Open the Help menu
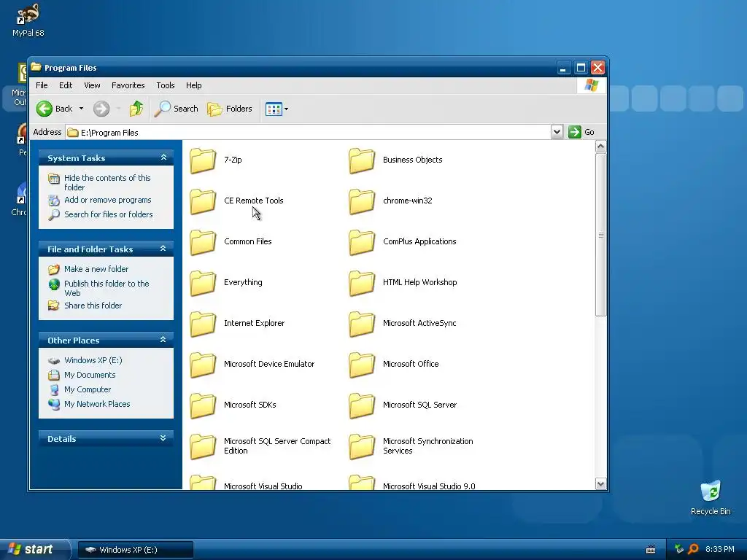The height and width of the screenshot is (560, 747). (x=194, y=85)
